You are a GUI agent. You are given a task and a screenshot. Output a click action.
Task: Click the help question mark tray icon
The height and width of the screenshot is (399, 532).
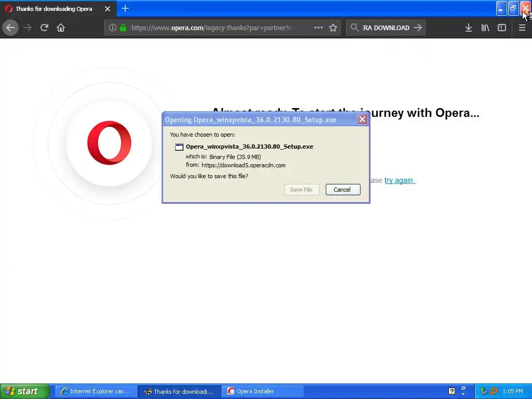point(451,391)
